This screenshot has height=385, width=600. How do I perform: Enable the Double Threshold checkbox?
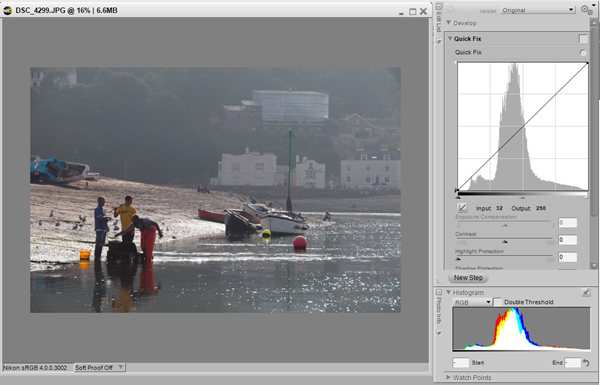point(497,302)
